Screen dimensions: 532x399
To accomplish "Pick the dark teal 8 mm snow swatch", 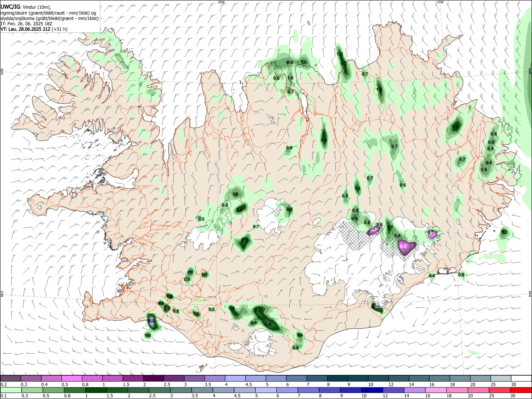I will [x=337, y=379].
